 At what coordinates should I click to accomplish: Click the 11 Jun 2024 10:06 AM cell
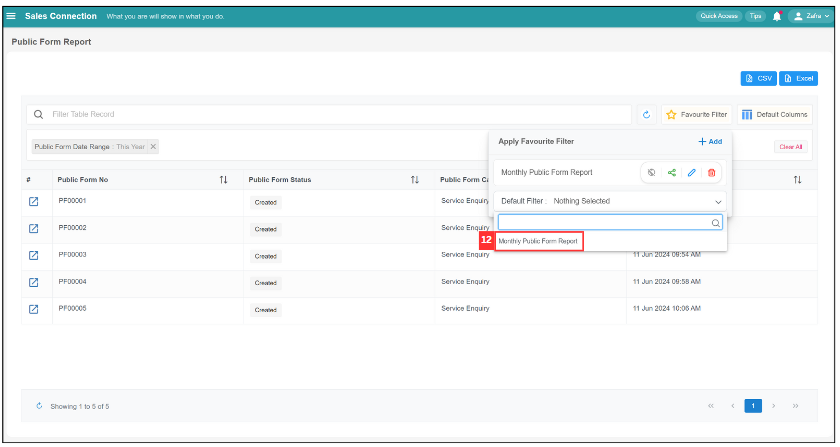click(666, 308)
